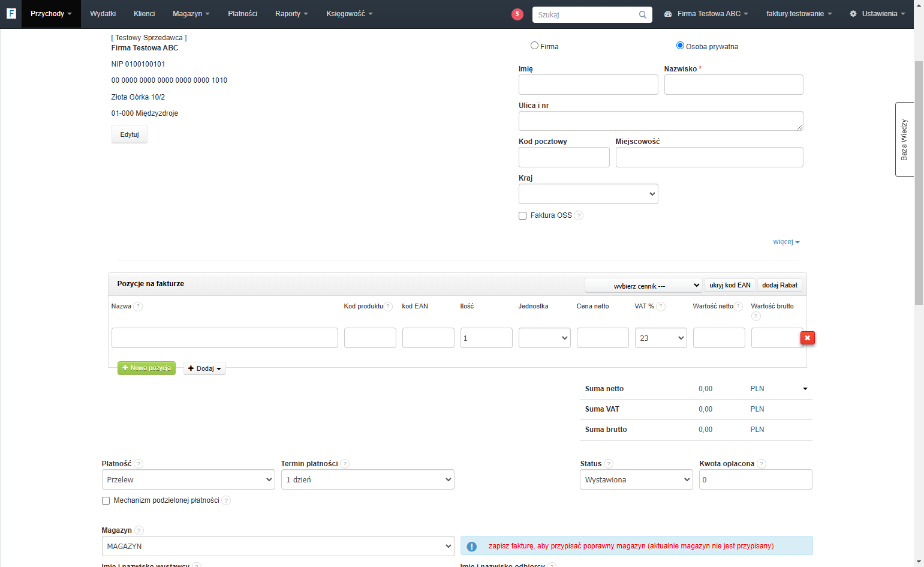
Task: Click the help icon next to the Magazyn field label
Action: (139, 530)
